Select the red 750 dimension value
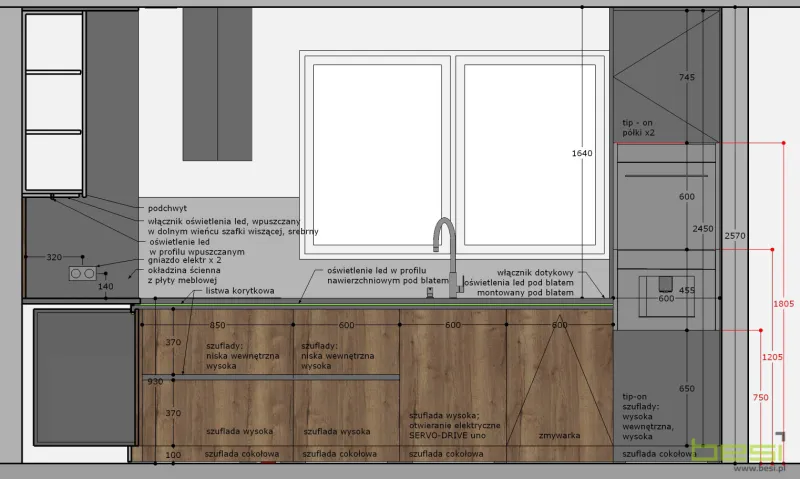Screen dimensions: 800x479 pyautogui.click(x=760, y=397)
